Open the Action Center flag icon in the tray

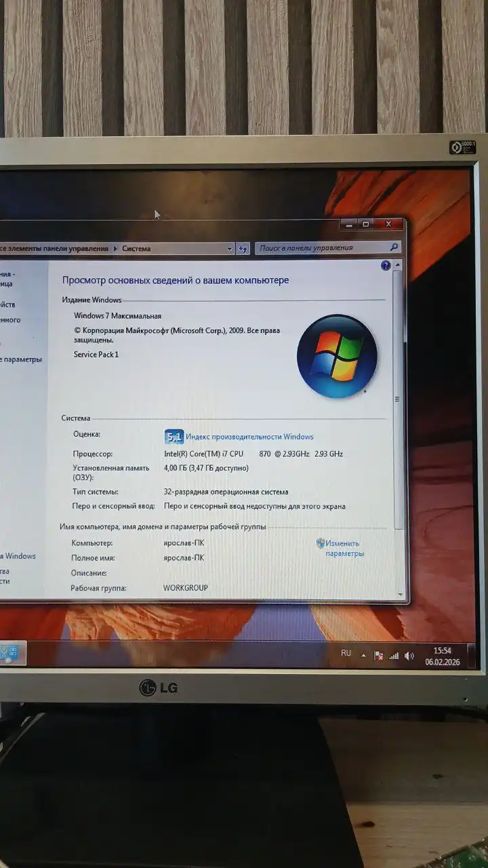click(379, 656)
